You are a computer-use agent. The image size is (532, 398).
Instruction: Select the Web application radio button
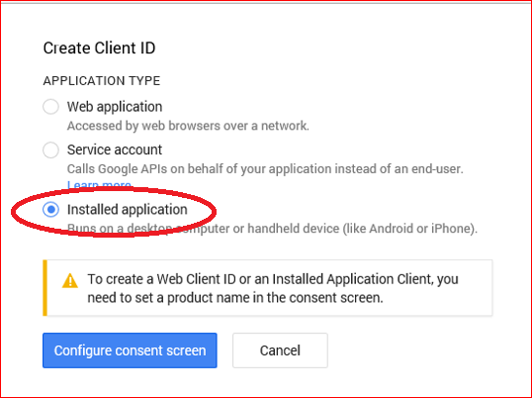(x=50, y=107)
